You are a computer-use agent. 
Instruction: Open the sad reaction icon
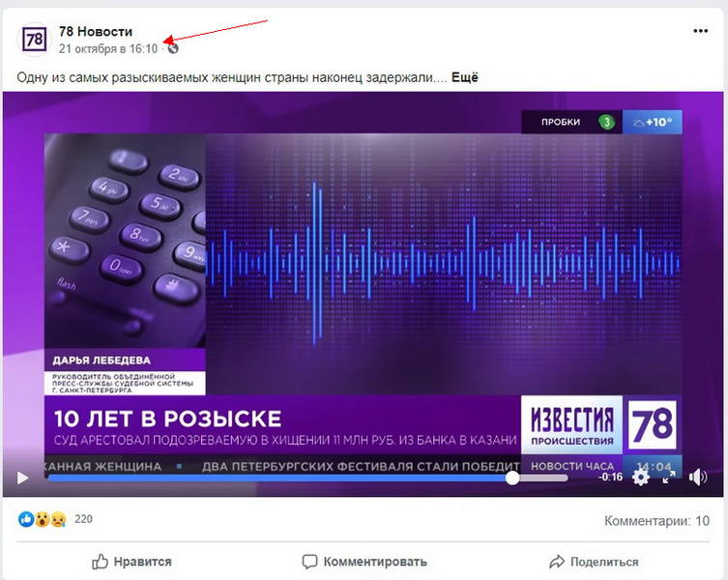pos(59,519)
